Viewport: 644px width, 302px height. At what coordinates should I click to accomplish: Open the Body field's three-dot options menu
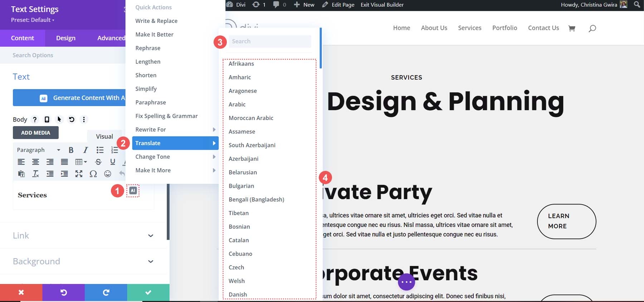(84, 120)
